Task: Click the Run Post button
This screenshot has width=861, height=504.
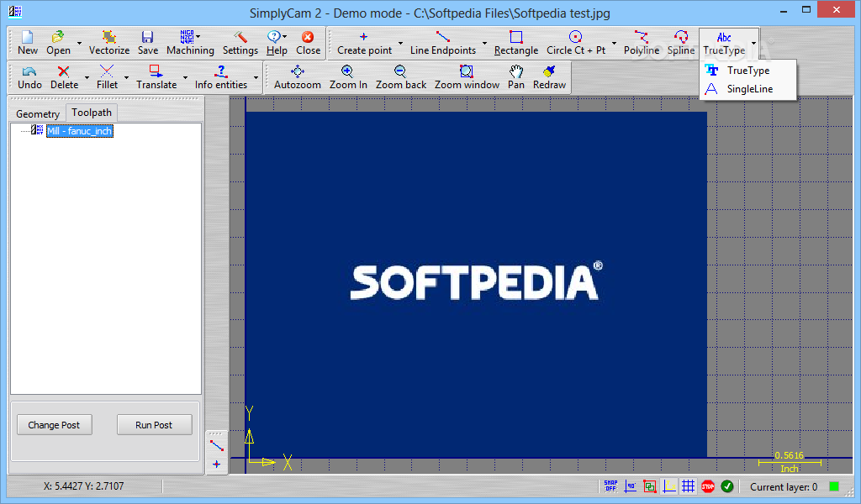Action: [154, 425]
